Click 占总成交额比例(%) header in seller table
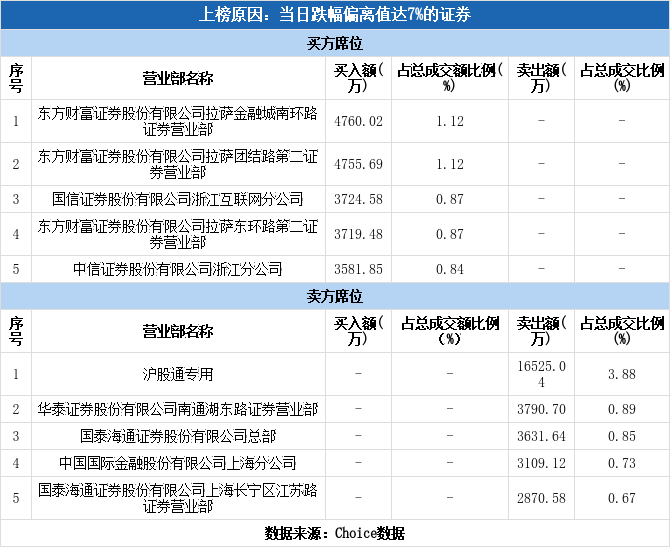The width and height of the screenshot is (670, 547). [x=450, y=332]
